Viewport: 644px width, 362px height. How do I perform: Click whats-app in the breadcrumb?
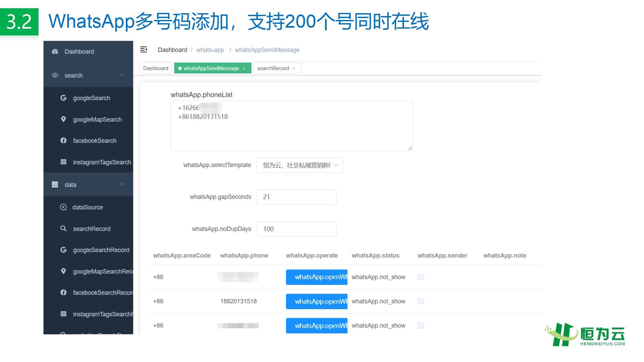click(210, 50)
